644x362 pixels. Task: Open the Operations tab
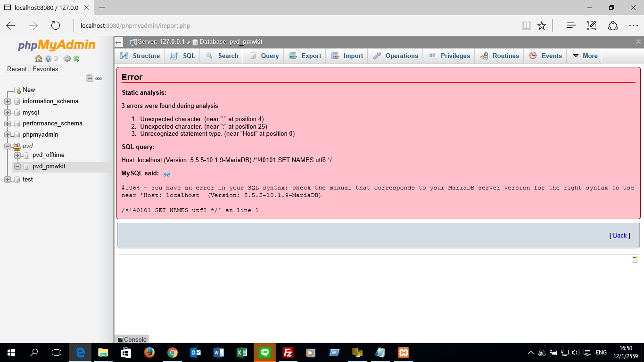coord(396,56)
